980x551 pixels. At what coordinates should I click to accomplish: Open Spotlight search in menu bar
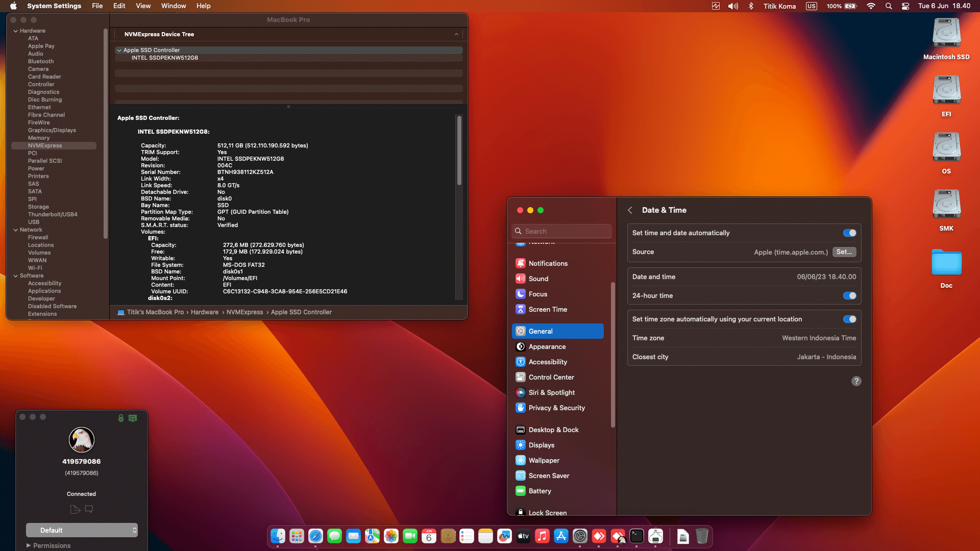[889, 6]
